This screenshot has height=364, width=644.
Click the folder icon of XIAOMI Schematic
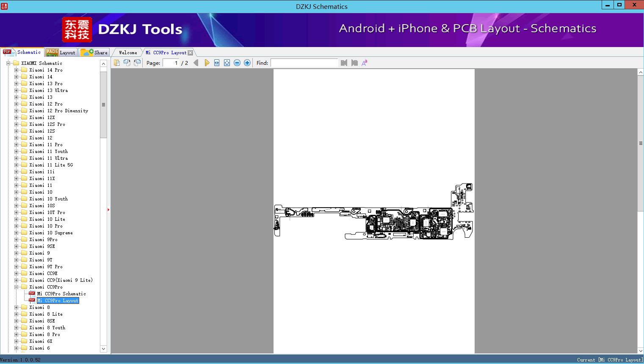[x=16, y=63]
